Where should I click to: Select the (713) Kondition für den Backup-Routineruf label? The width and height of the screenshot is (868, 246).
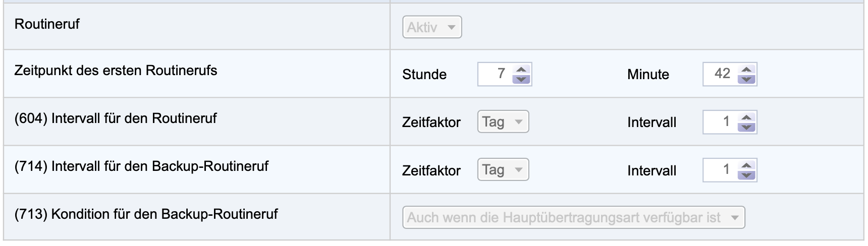point(146,214)
